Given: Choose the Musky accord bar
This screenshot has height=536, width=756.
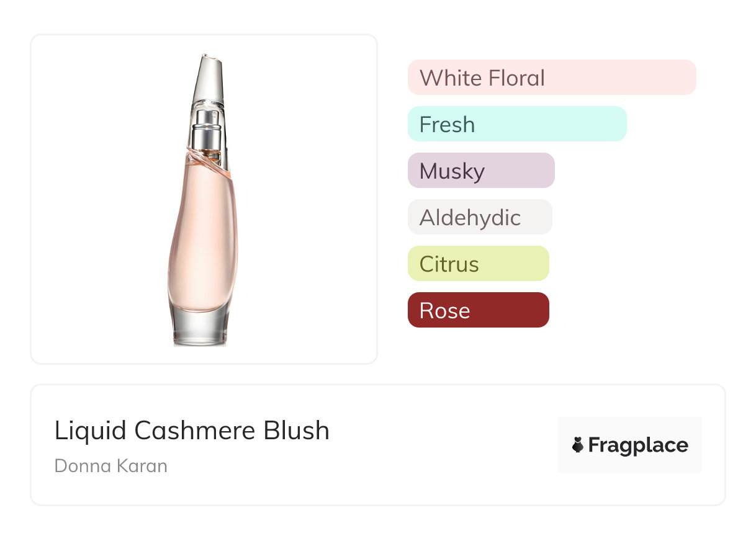Looking at the screenshot, I should click(480, 171).
